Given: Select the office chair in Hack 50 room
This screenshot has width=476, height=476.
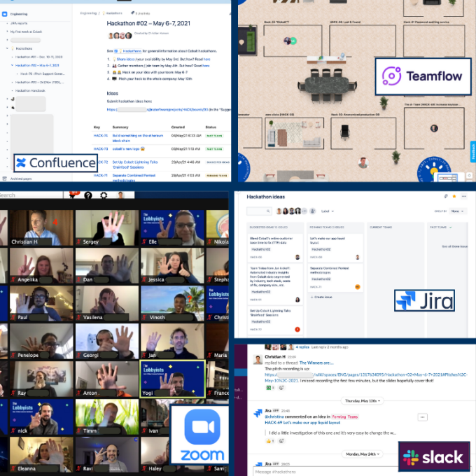Looking at the screenshot, I should click(345, 132).
